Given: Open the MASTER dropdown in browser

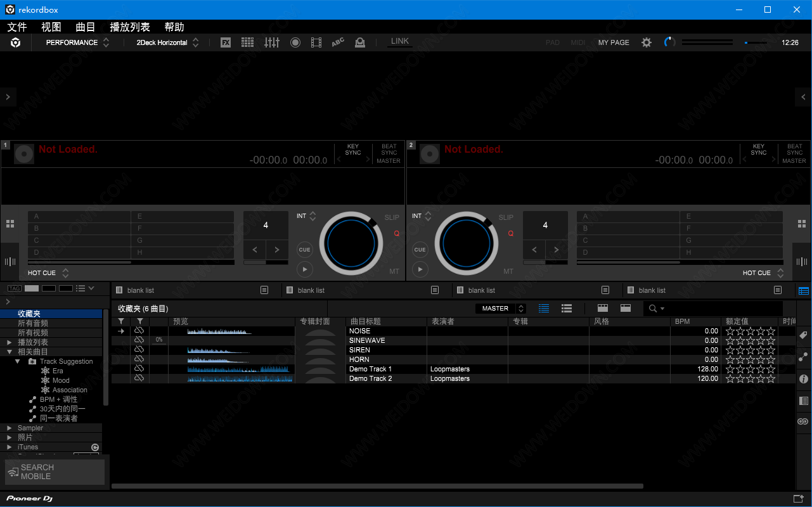Looking at the screenshot, I should (501, 309).
